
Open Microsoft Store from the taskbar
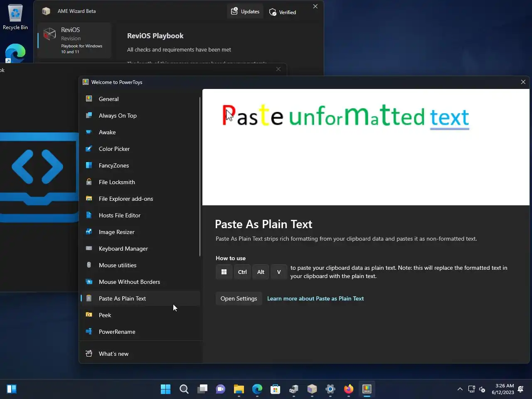[x=276, y=389]
